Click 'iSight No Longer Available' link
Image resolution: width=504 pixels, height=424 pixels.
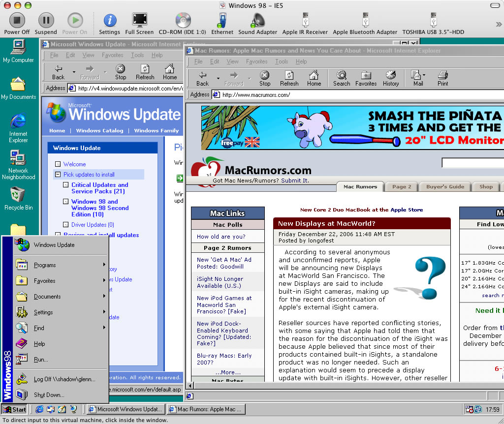pos(220,282)
